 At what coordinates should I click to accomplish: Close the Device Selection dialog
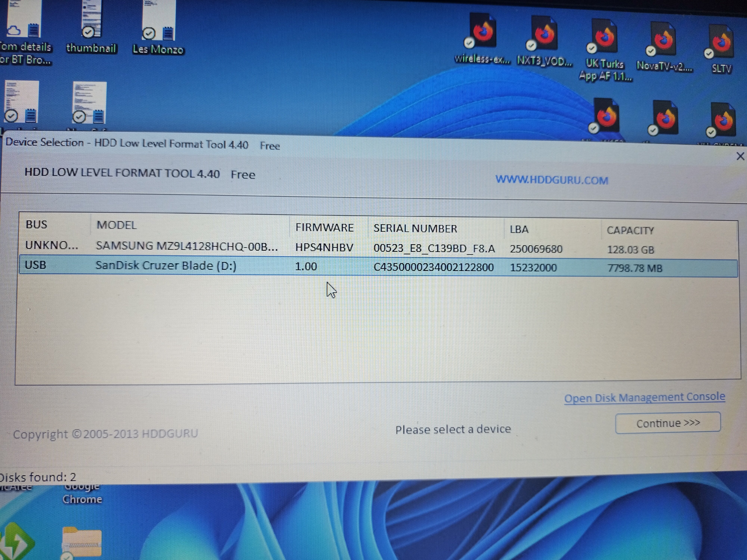pyautogui.click(x=740, y=156)
